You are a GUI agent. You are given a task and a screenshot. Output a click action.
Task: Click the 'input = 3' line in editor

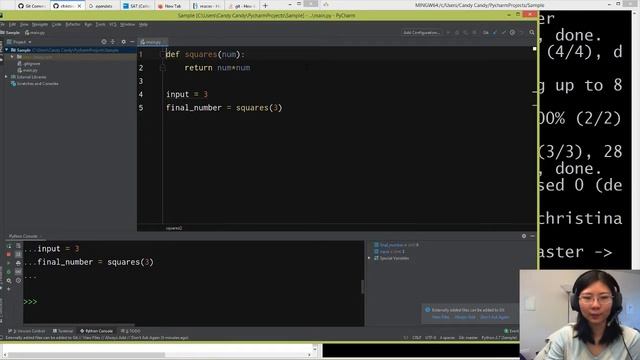pos(187,94)
